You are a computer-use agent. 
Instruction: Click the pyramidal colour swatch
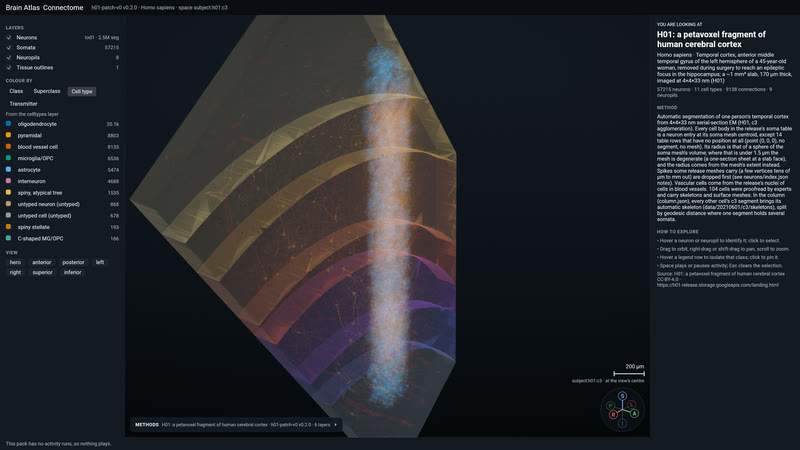point(8,135)
